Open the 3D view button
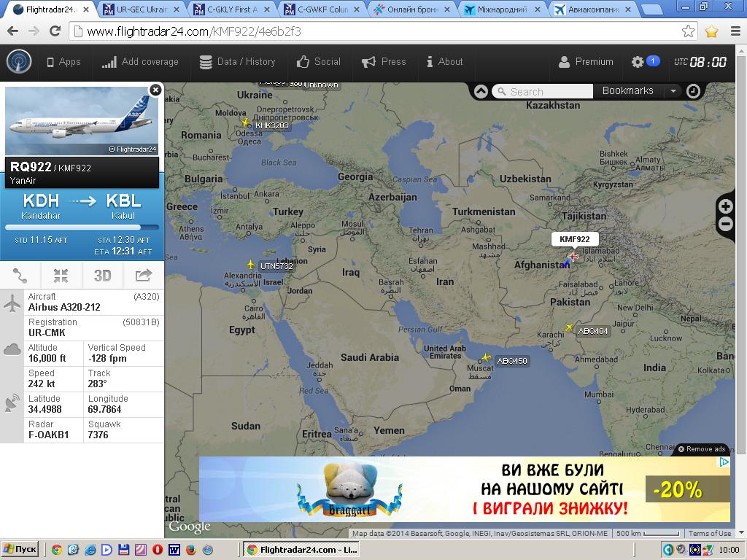Viewport: 747px width, 560px height. tap(102, 275)
